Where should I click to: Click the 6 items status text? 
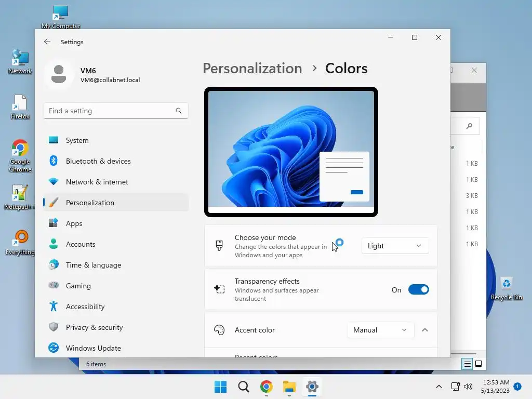(x=96, y=364)
